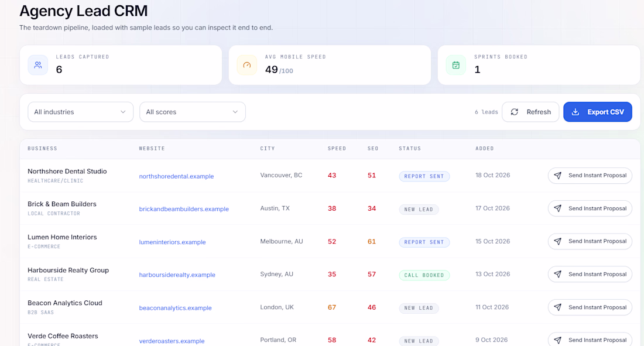This screenshot has height=346, width=644.
Task: Open the All scores filter dropdown
Action: coord(193,112)
